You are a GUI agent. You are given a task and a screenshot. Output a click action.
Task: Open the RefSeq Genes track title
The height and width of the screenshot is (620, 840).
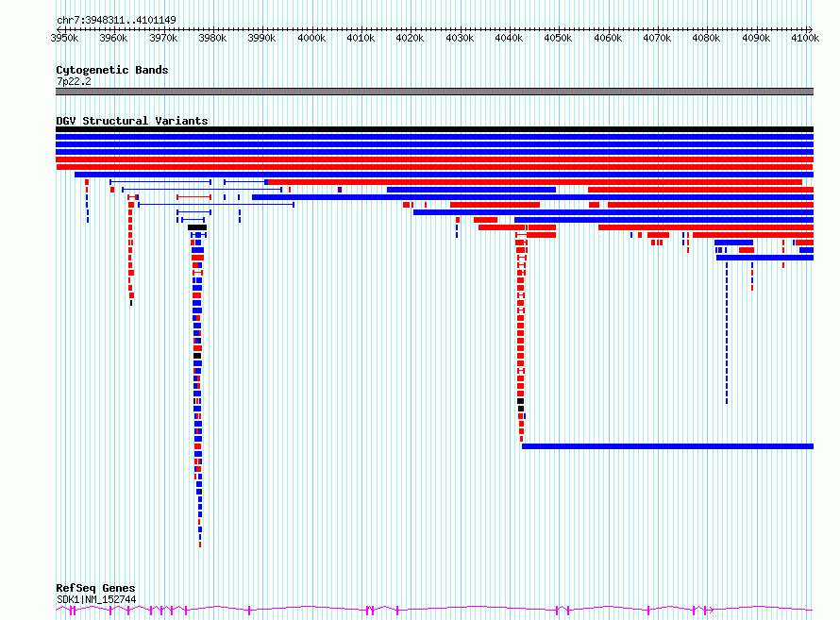(95, 588)
